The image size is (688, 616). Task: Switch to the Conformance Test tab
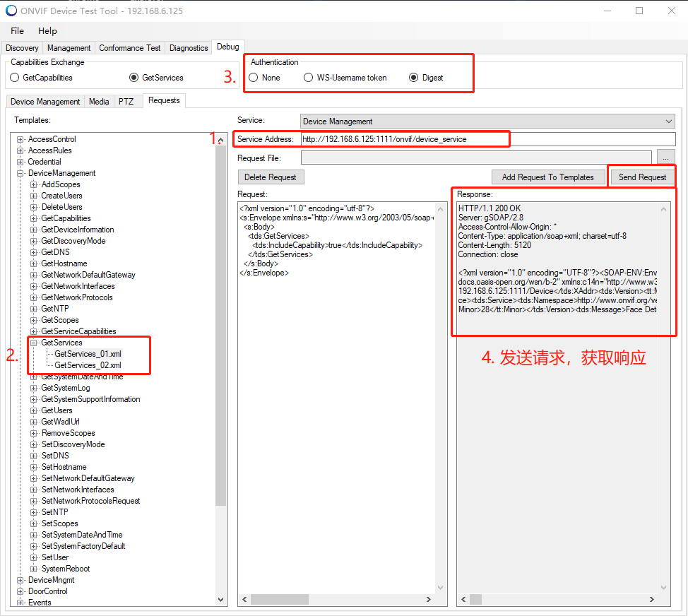pyautogui.click(x=130, y=48)
